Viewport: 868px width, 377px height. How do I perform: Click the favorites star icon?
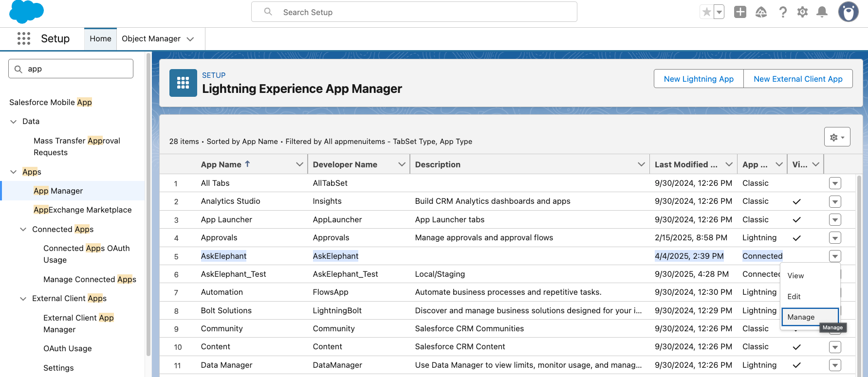click(706, 12)
